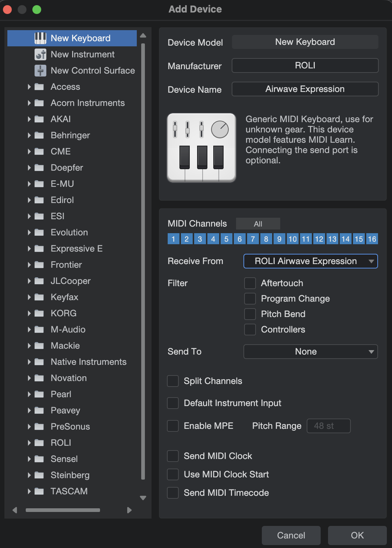This screenshot has height=548, width=392.
Task: Toggle MIDI channel 1
Action: [173, 239]
